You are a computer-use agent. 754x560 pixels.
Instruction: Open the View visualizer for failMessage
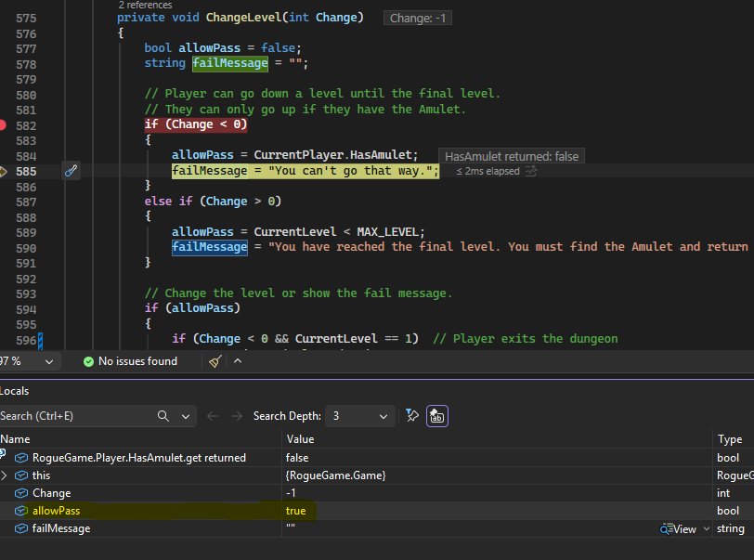pos(679,529)
